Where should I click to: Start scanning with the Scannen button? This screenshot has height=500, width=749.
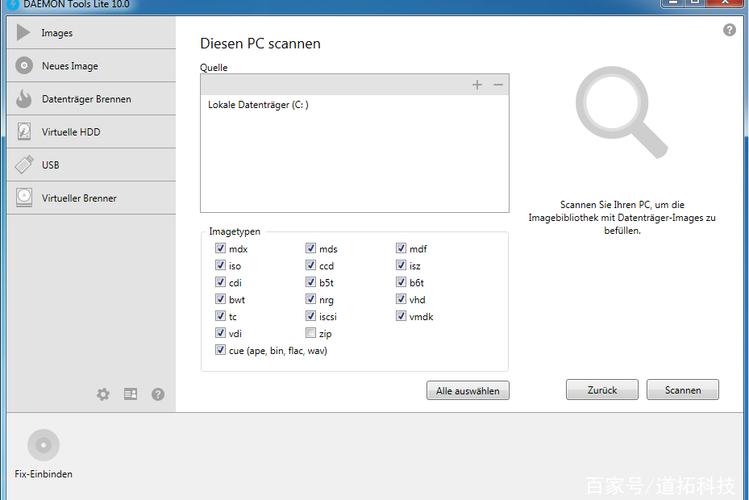(683, 390)
